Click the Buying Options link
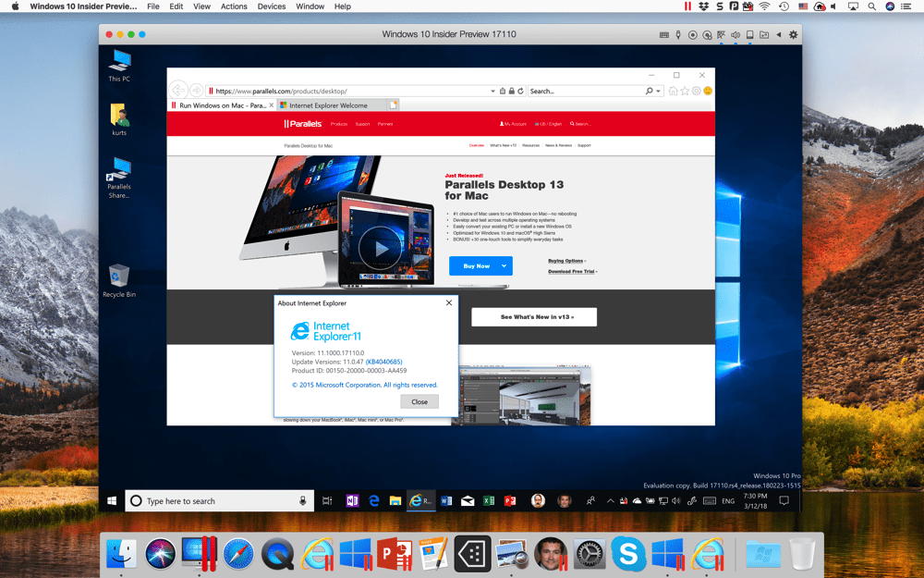Image resolution: width=924 pixels, height=578 pixels. (565, 261)
